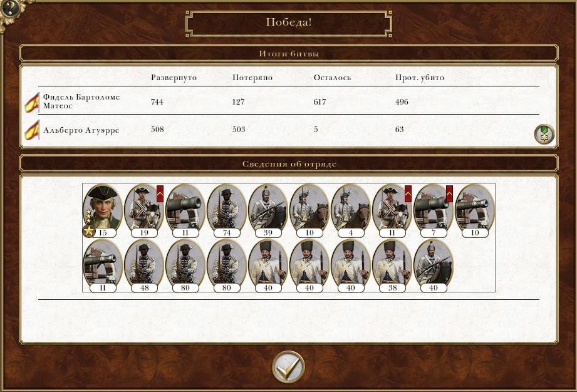Select the cannon unit card showing 7
Image resolution: width=577 pixels, height=392 pixels.
tap(434, 210)
